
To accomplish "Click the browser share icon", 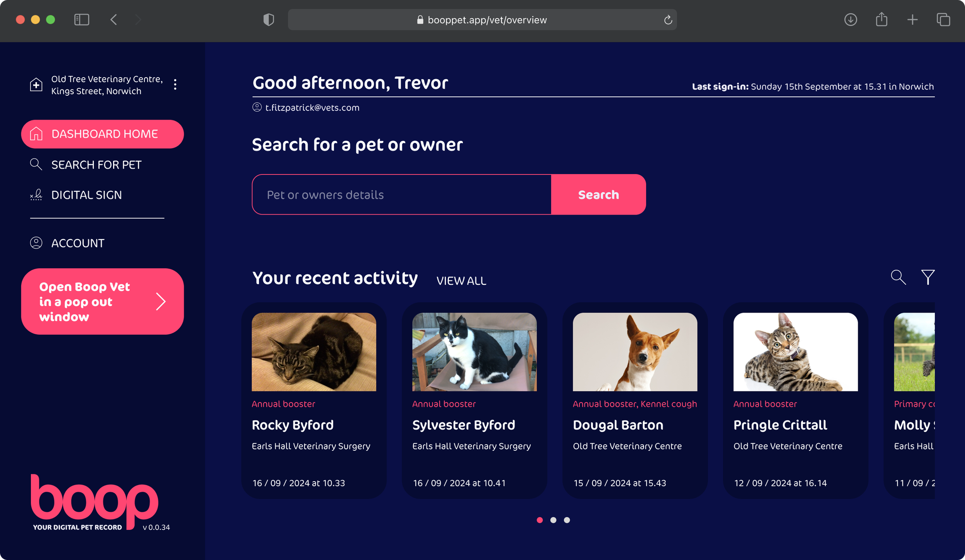I will click(x=881, y=20).
